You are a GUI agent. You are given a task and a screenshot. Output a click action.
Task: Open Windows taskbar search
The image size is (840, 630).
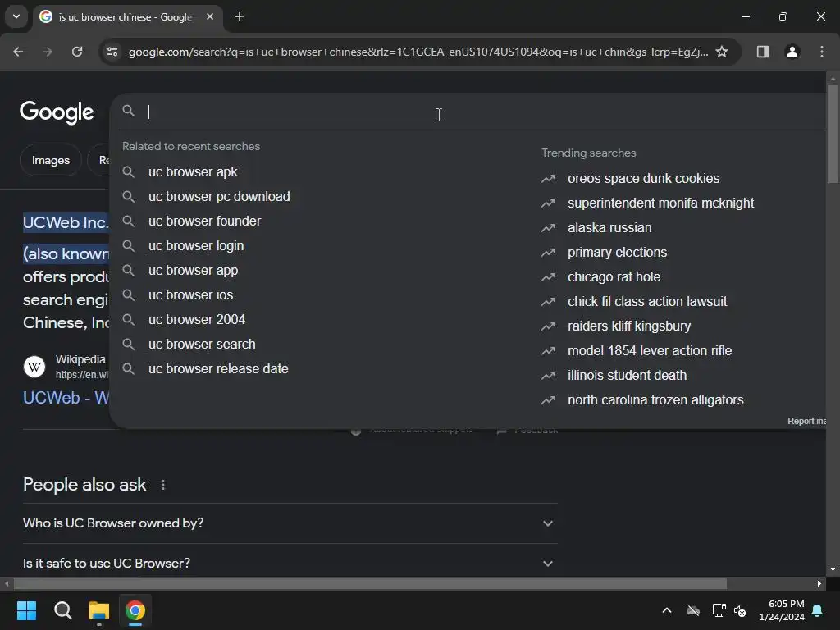(x=62, y=610)
